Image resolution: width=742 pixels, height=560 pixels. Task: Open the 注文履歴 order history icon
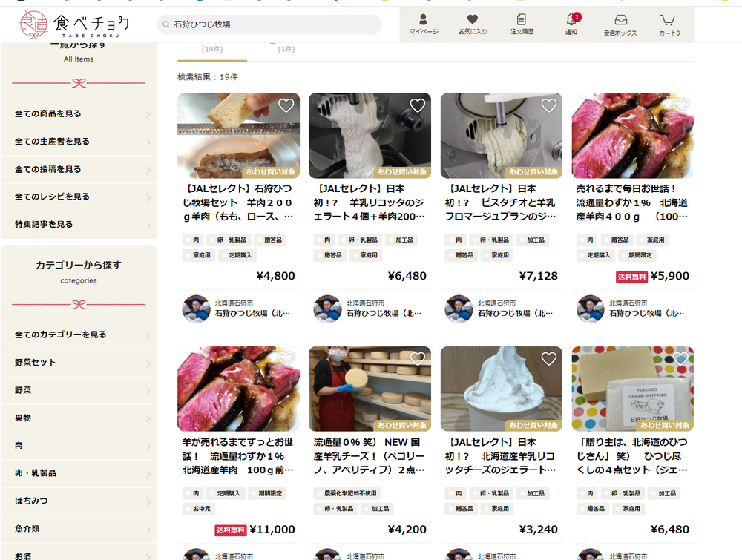(x=522, y=24)
